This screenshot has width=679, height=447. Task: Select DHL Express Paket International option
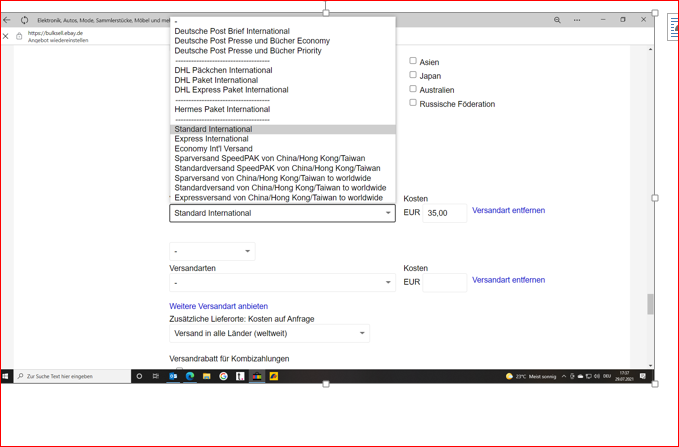(x=231, y=90)
